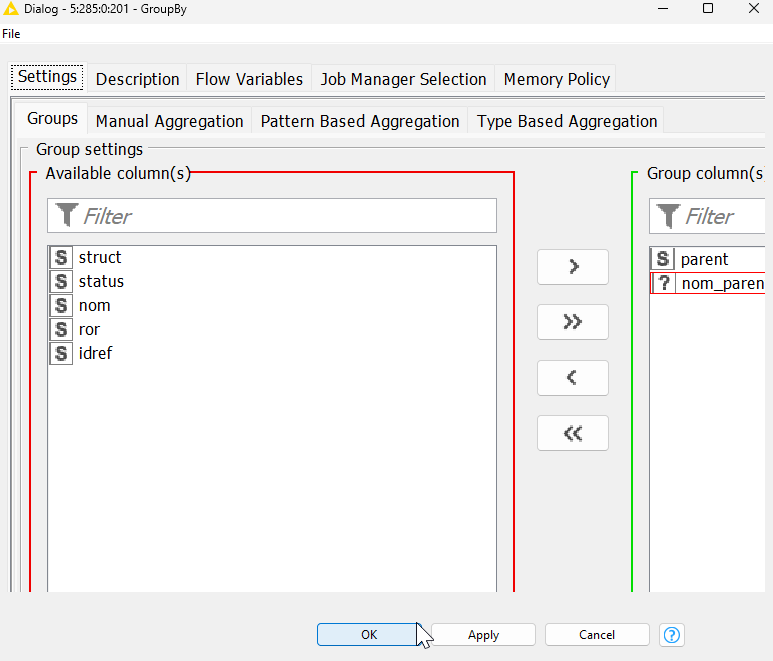
Task: Click the String type icon beside parent
Action: click(664, 260)
